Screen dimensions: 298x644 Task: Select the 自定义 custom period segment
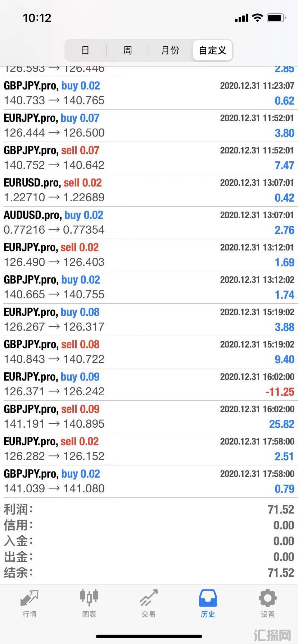coord(213,50)
